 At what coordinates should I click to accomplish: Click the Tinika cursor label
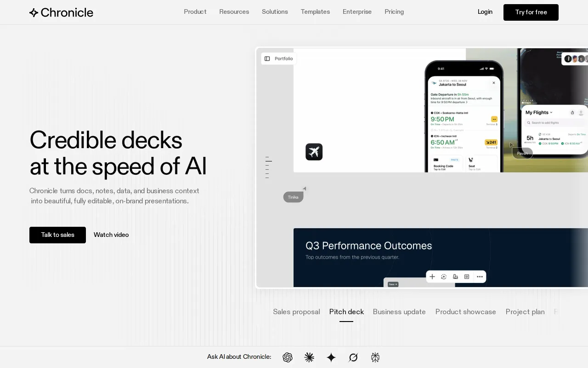point(293,197)
